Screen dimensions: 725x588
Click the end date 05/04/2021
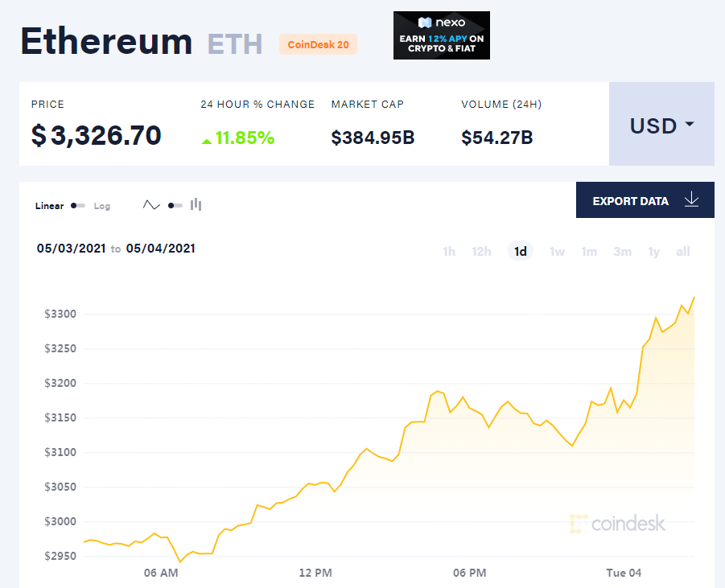(160, 249)
